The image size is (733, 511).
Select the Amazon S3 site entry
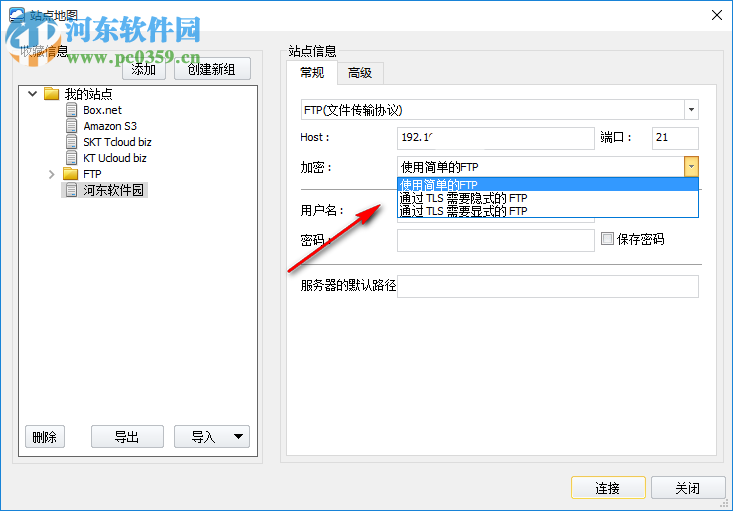point(110,126)
